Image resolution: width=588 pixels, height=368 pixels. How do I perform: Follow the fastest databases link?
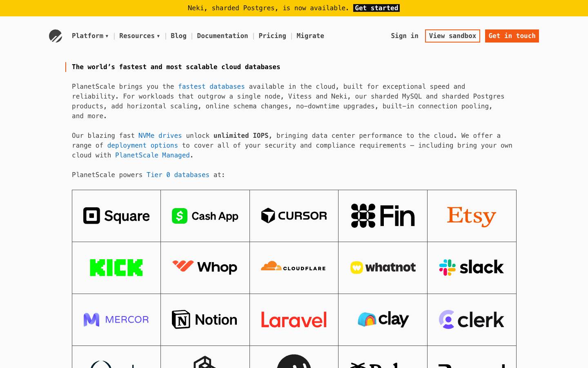(212, 87)
